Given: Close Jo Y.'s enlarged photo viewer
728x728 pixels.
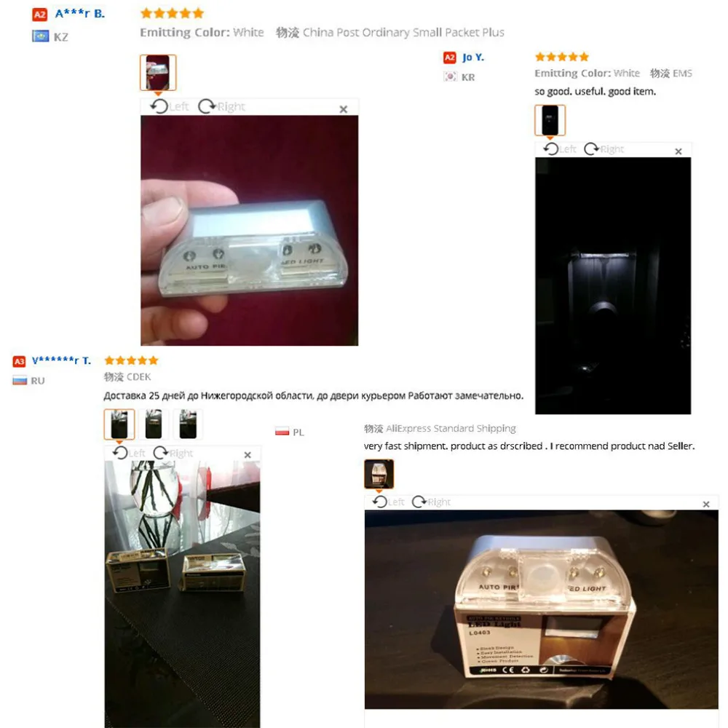Looking at the screenshot, I should 678,151.
